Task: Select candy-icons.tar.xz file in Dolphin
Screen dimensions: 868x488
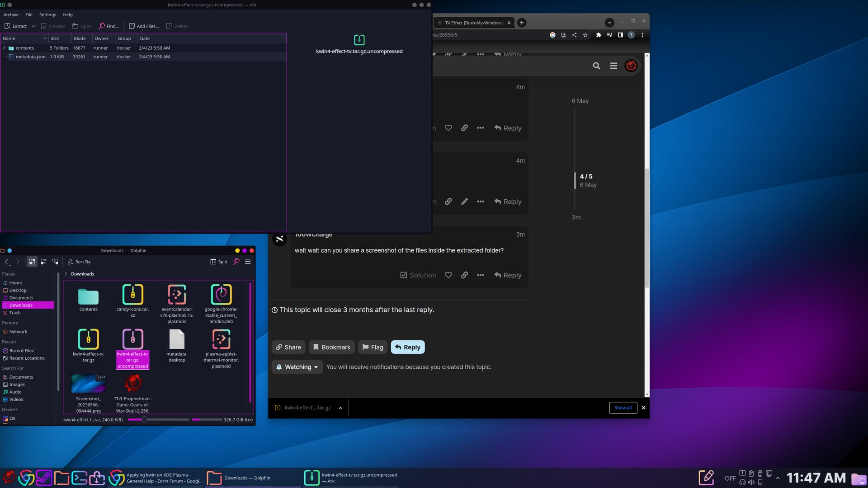Action: (x=132, y=300)
